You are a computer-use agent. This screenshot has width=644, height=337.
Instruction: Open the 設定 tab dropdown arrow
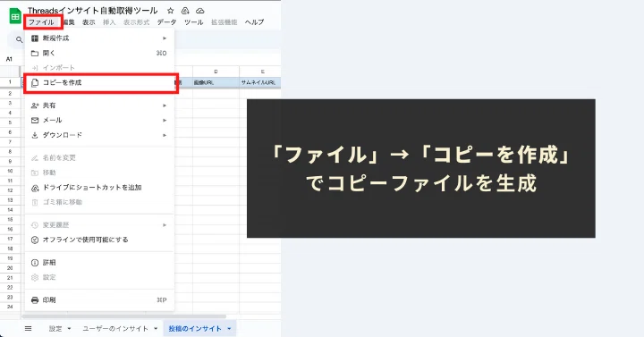point(69,329)
